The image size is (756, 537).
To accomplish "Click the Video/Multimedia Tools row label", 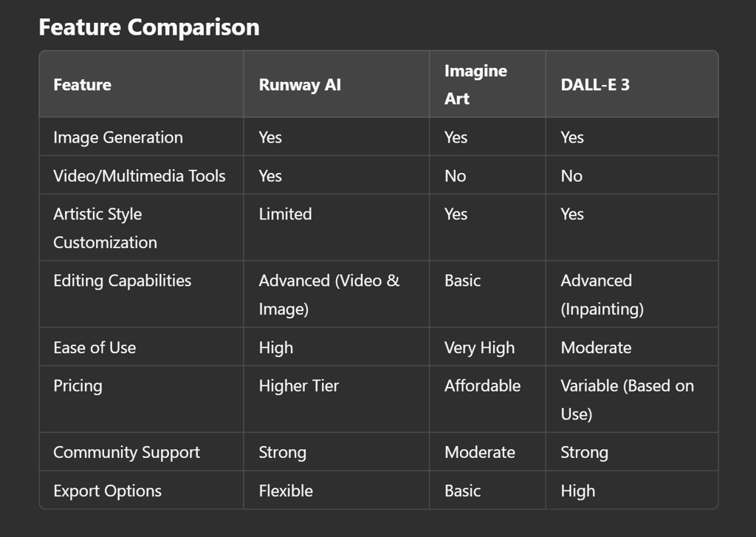I will tap(139, 176).
